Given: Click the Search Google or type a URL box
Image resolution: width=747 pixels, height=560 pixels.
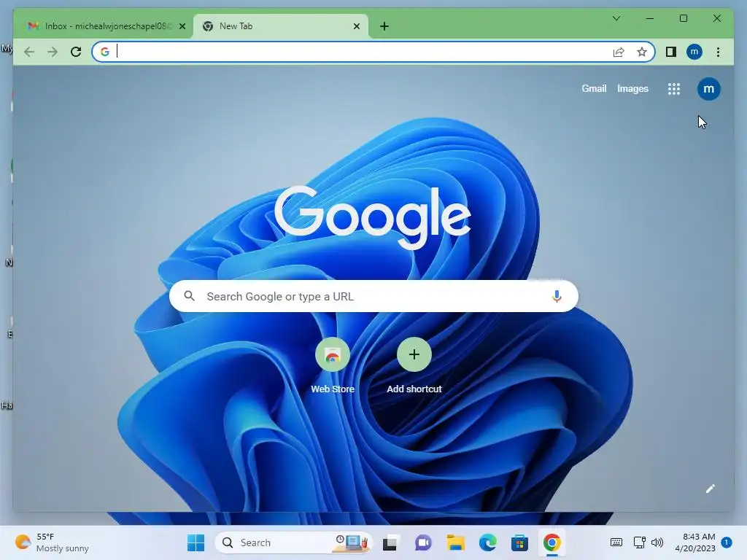Looking at the screenshot, I should [373, 296].
